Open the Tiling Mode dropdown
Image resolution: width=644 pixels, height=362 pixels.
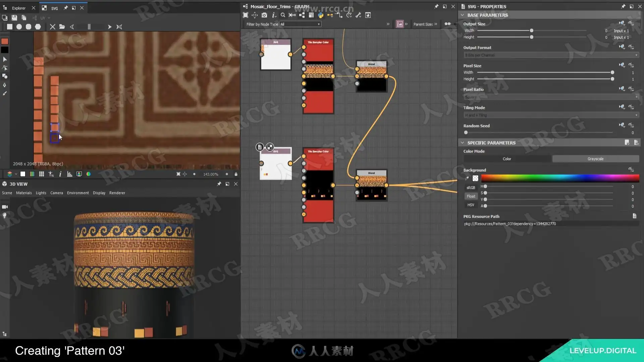[x=551, y=115]
